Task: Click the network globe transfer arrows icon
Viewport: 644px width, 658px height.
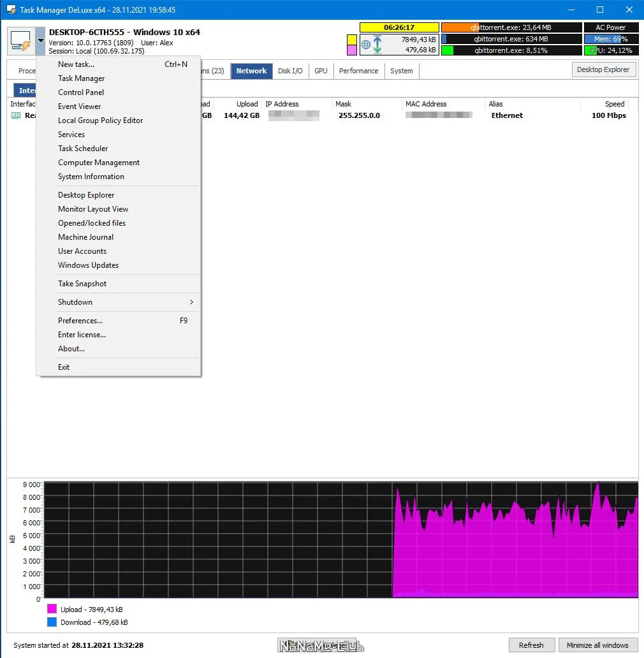Action: coord(372,45)
